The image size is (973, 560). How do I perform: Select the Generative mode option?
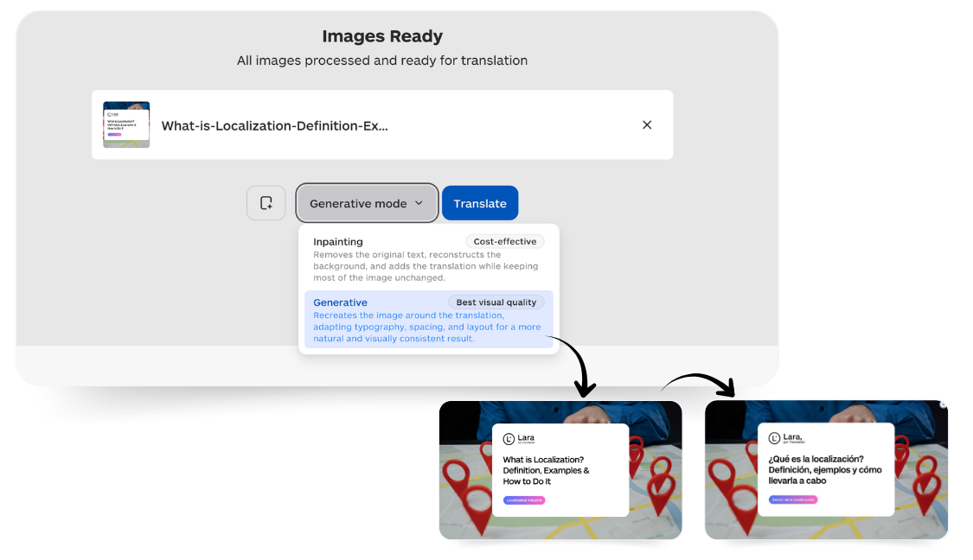429,320
